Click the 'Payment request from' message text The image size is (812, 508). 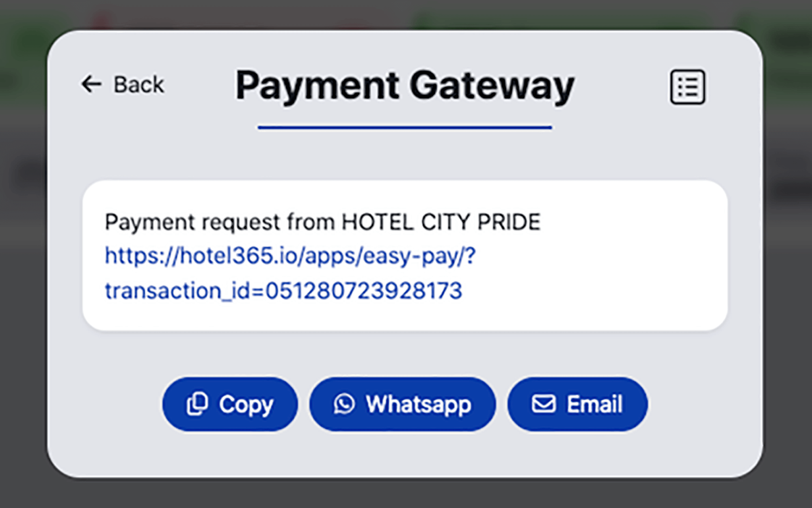point(219,222)
